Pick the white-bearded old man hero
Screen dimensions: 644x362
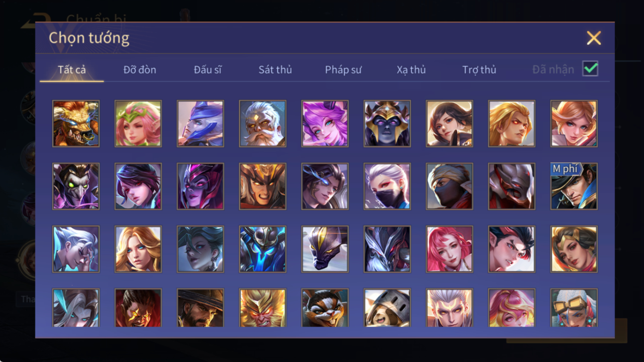pos(262,124)
